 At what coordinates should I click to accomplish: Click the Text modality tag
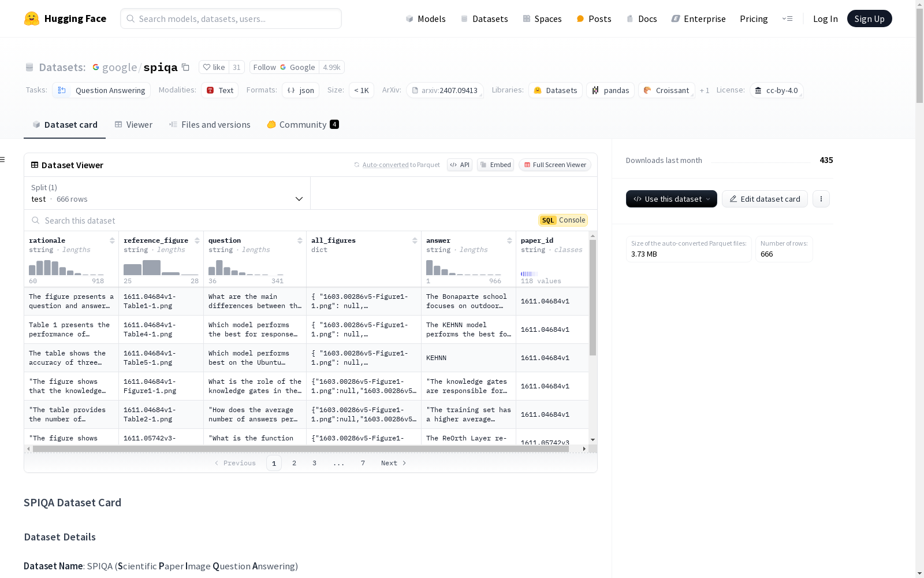pos(220,90)
